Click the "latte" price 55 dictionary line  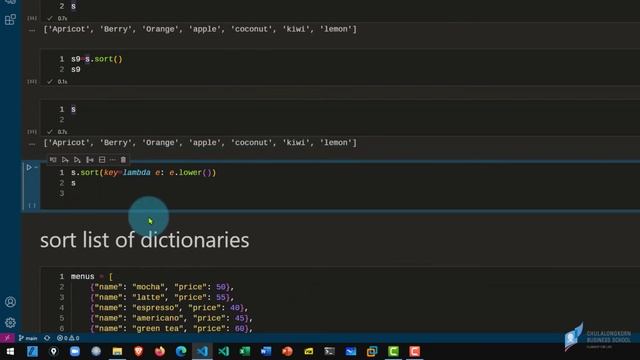coord(162,298)
